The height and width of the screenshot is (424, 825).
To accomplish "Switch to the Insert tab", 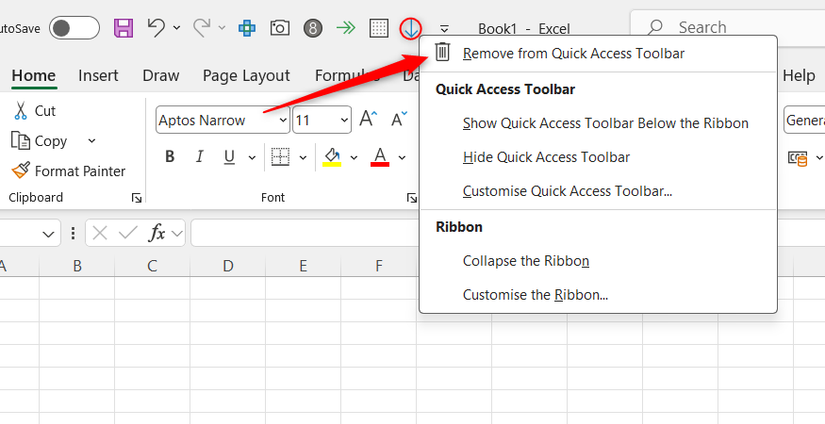I will click(x=98, y=76).
